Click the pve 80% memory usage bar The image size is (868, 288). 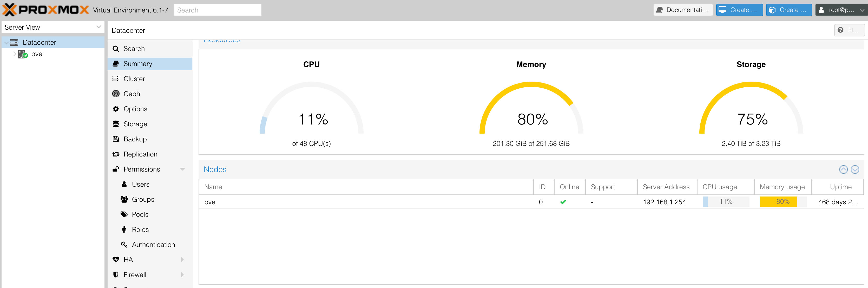pyautogui.click(x=783, y=202)
